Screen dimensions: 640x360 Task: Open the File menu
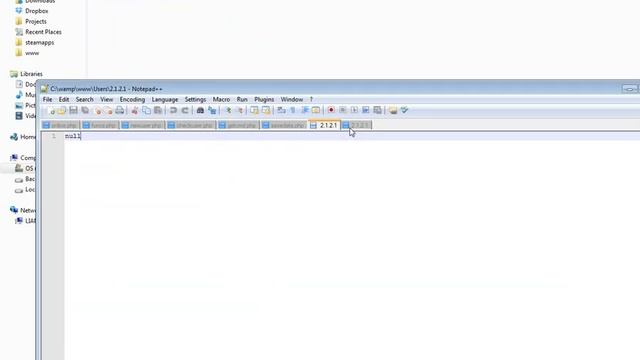point(47,100)
